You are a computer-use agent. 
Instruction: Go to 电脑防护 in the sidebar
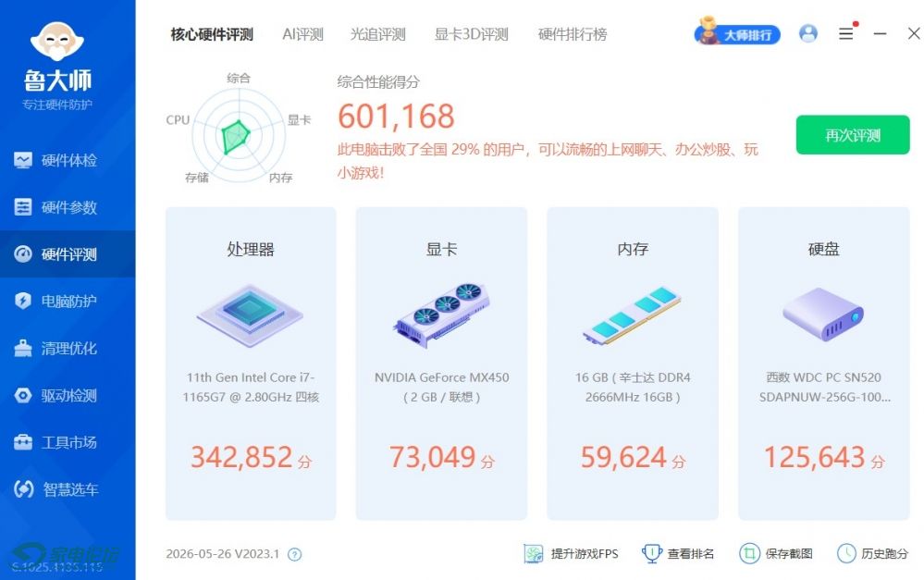[68, 302]
